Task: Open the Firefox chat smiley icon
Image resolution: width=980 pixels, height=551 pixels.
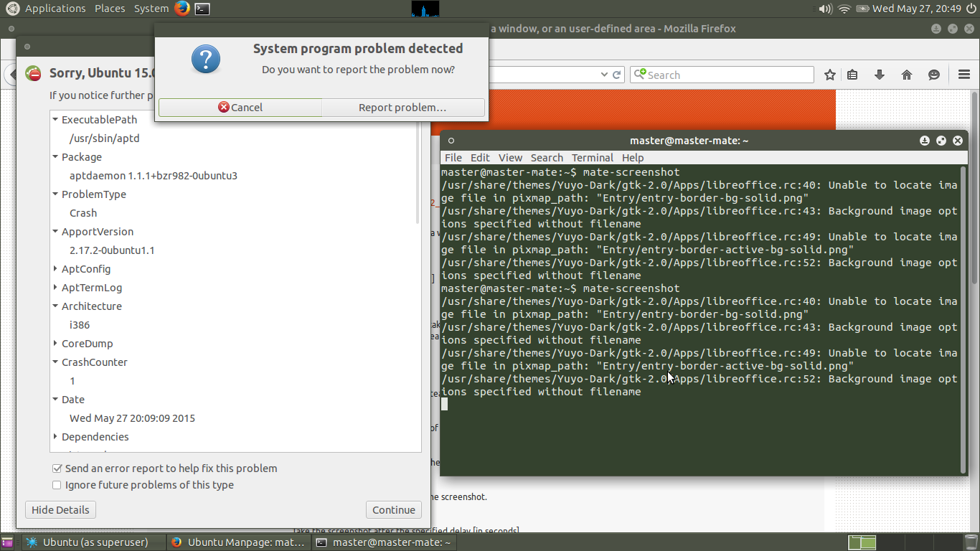Action: (934, 75)
